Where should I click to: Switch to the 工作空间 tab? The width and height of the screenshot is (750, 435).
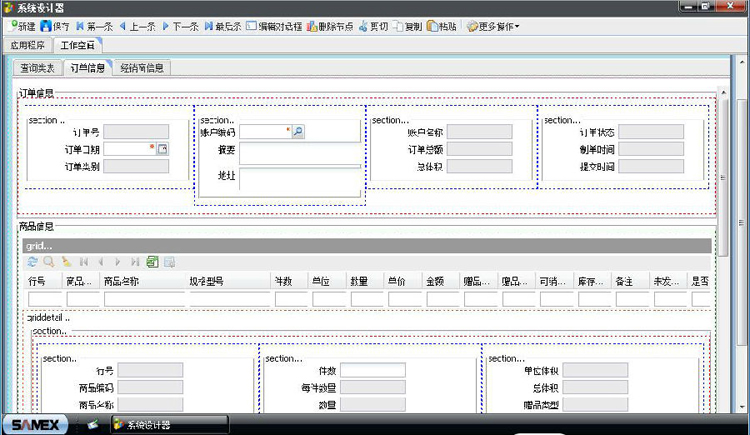click(77, 45)
